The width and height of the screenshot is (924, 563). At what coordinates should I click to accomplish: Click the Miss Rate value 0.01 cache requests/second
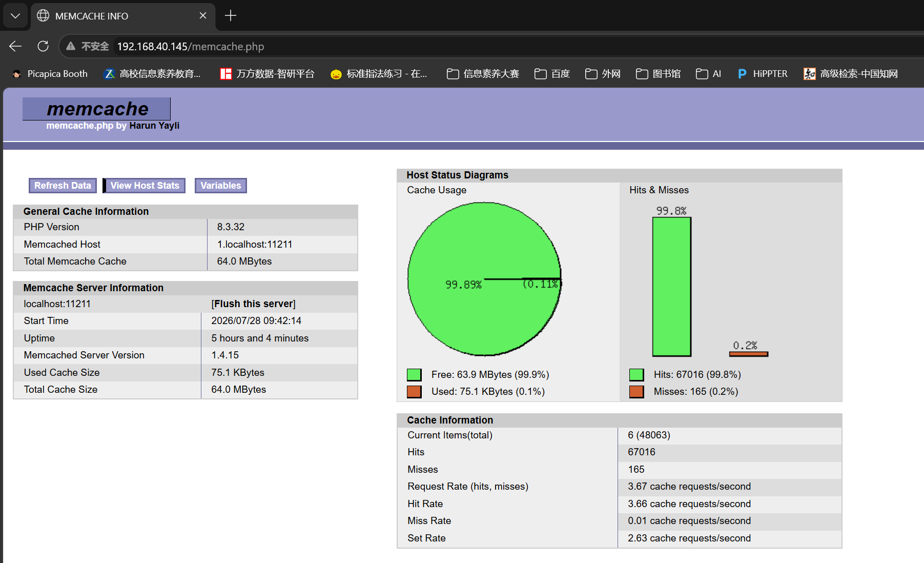689,520
